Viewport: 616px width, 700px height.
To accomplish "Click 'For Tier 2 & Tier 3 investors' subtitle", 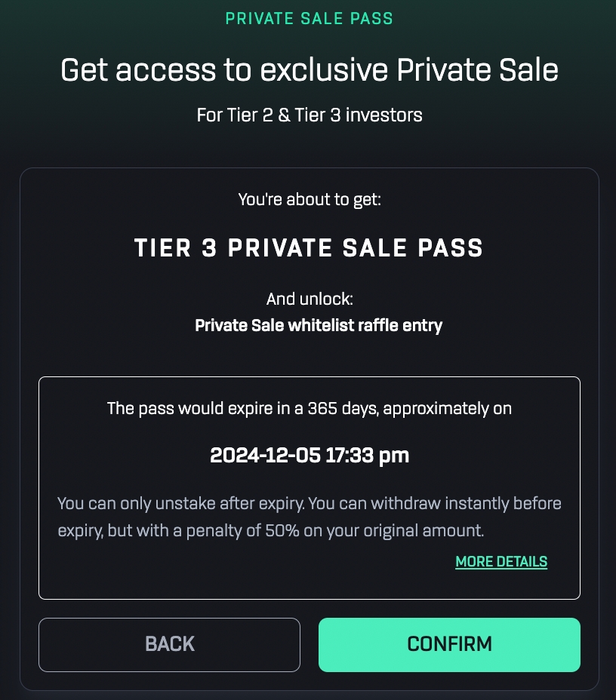I will click(310, 115).
